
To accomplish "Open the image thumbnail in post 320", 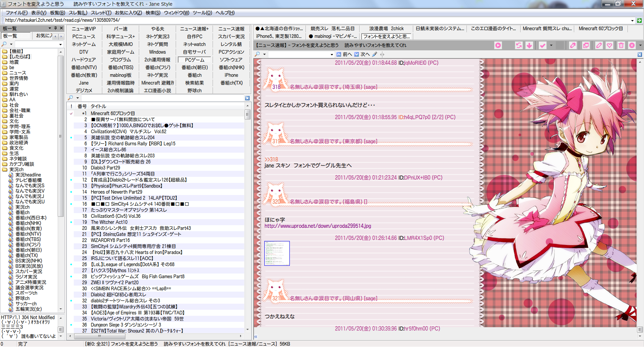I will (277, 253).
